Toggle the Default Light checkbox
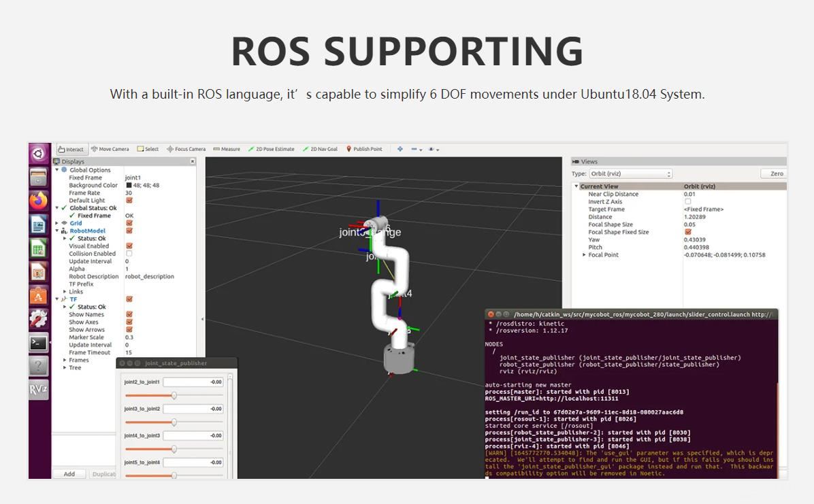Screen dimensions: 814x504 click(x=129, y=201)
